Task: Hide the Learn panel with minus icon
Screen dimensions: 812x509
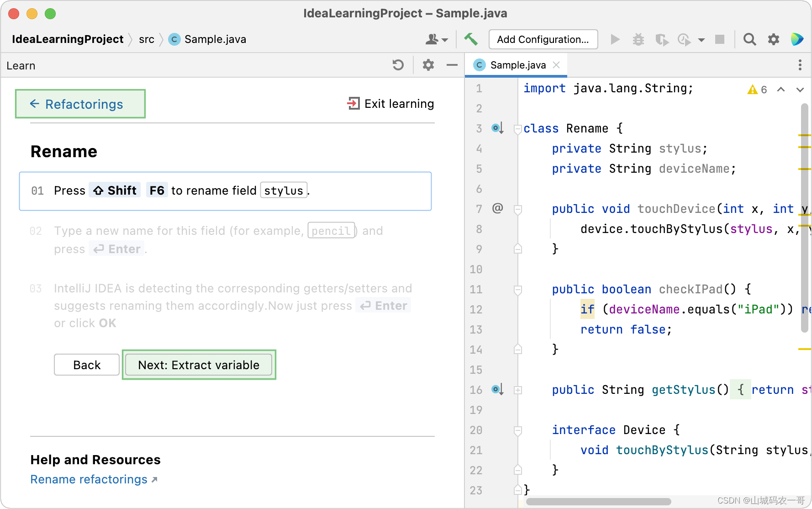Action: tap(452, 65)
